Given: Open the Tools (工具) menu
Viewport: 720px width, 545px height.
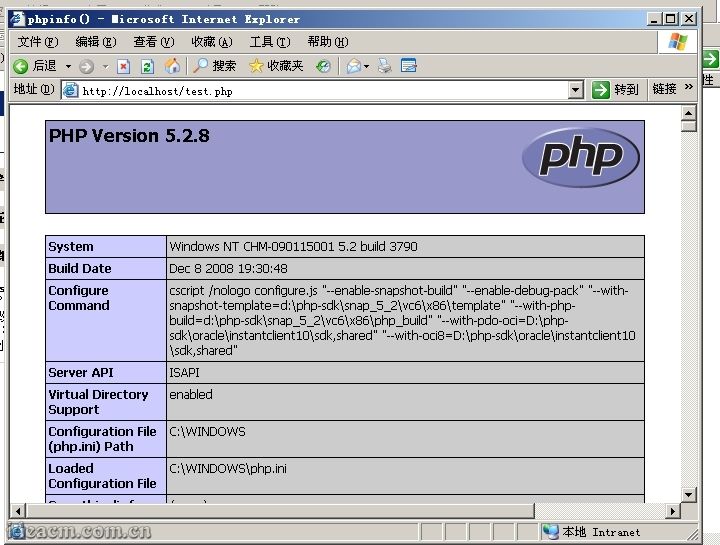Looking at the screenshot, I should (x=269, y=42).
